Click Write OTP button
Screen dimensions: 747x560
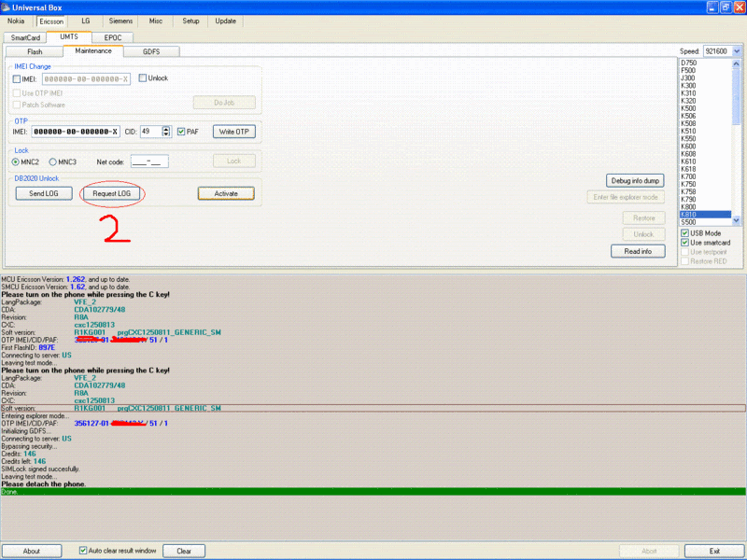[234, 132]
